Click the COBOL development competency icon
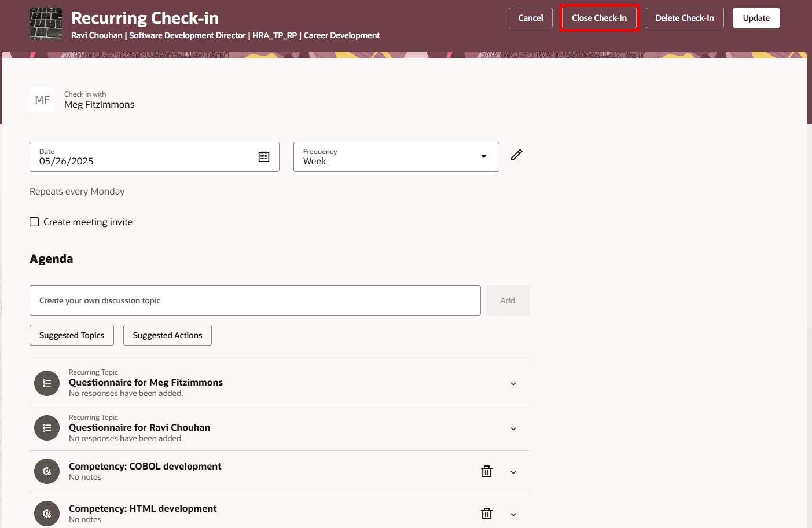 point(47,471)
